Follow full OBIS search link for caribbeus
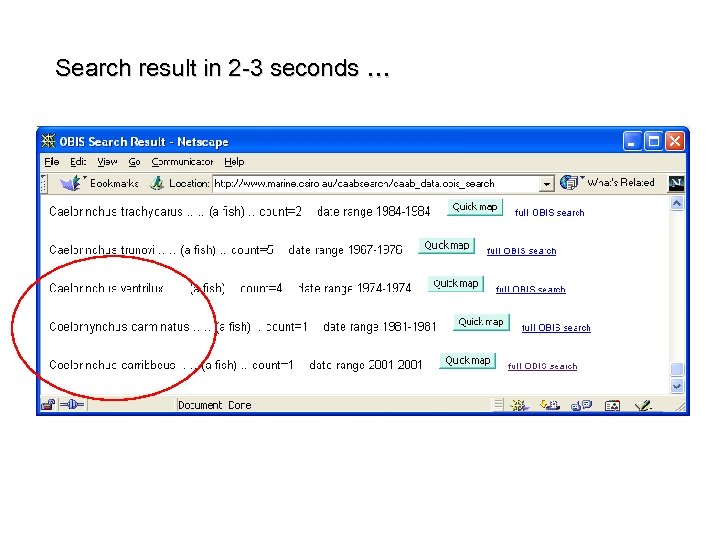Screen dimensions: 720x540 [542, 366]
